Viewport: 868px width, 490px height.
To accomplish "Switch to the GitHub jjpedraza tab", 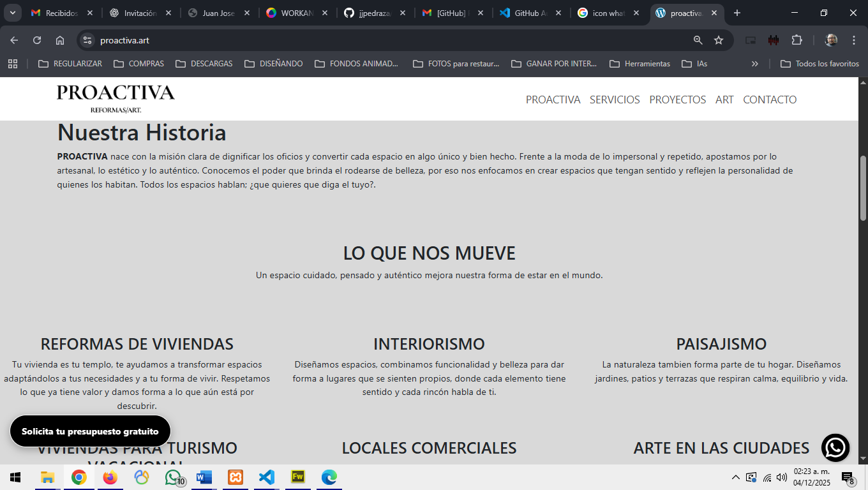I will tap(375, 13).
